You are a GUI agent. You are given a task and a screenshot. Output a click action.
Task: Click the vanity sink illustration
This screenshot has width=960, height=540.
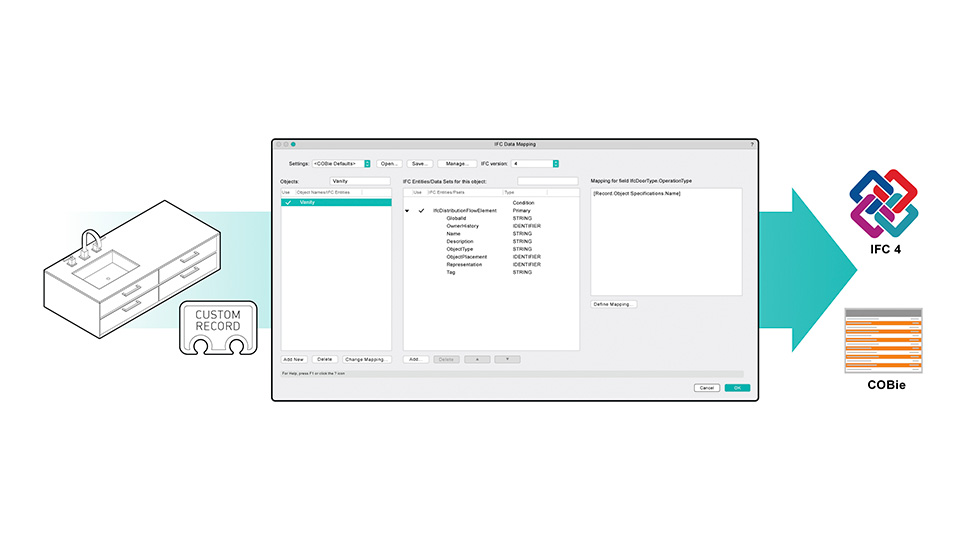point(132,269)
